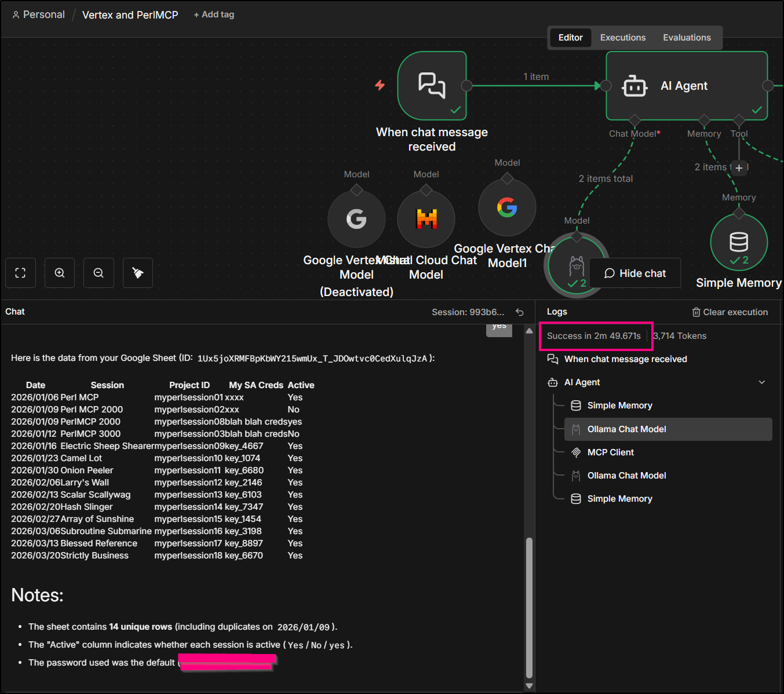Image resolution: width=784 pixels, height=694 pixels.
Task: Clear execution from the Logs panel
Action: (730, 312)
